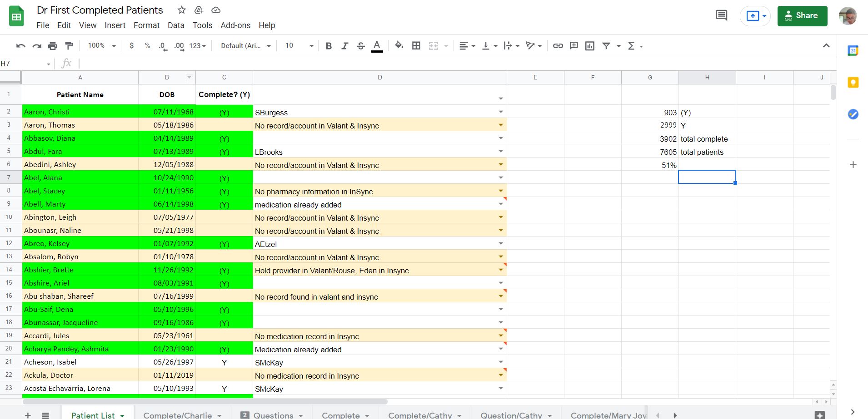Open the borders menu
868x419 pixels.
pos(416,46)
